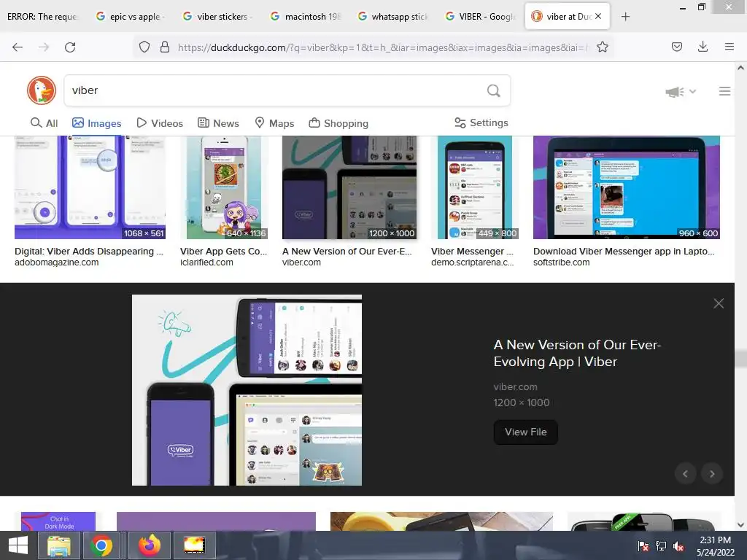Open the Windows Start menu
The width and height of the screenshot is (747, 560).
[x=18, y=545]
